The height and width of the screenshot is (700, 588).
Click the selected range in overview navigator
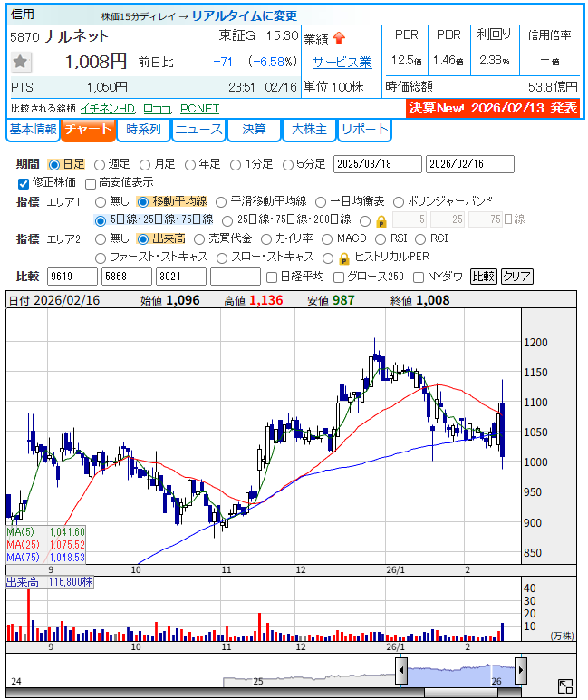coord(460,675)
